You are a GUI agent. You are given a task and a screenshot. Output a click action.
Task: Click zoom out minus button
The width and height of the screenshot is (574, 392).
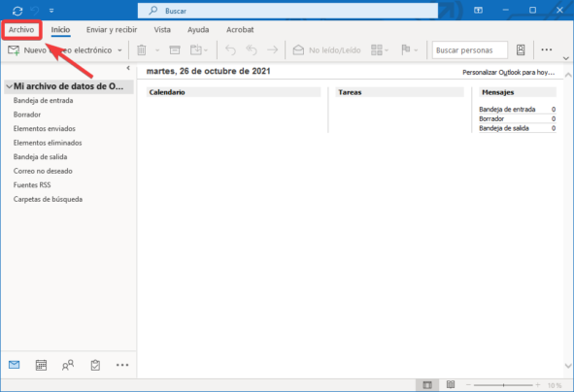click(x=468, y=385)
